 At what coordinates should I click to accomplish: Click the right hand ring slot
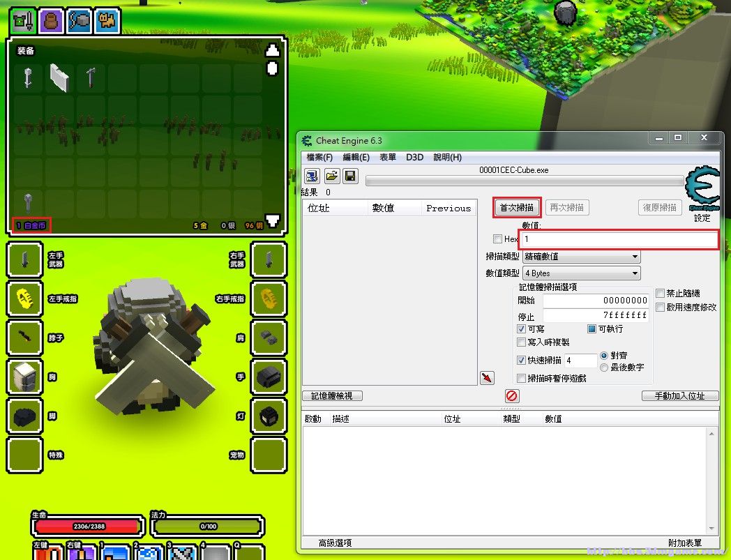pos(269,298)
